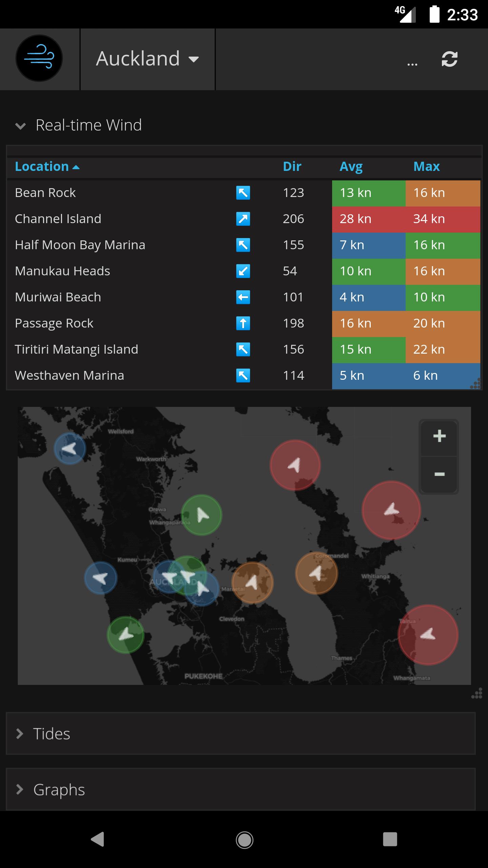Zoom out on the wind map
The image size is (488, 868).
click(439, 474)
